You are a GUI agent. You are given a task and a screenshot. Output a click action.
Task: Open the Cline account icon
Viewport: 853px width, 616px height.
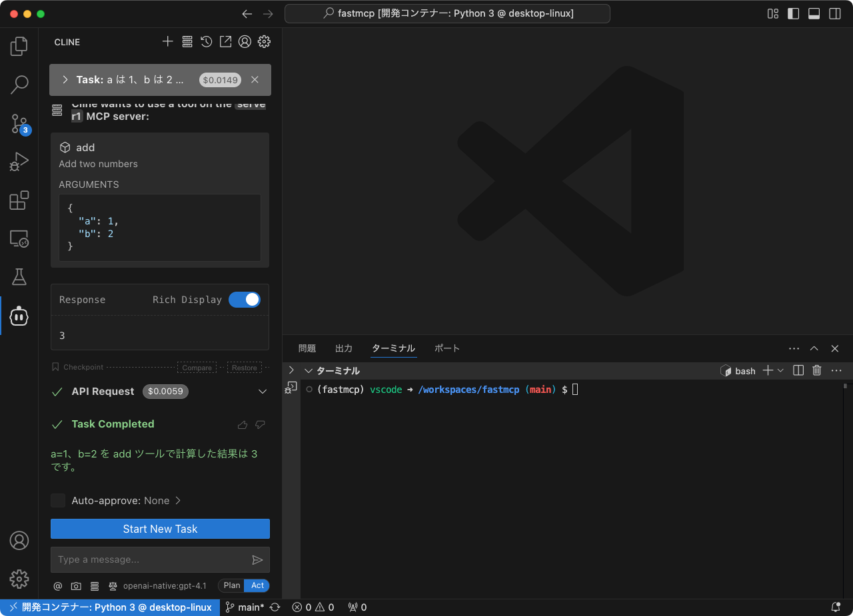pos(245,41)
